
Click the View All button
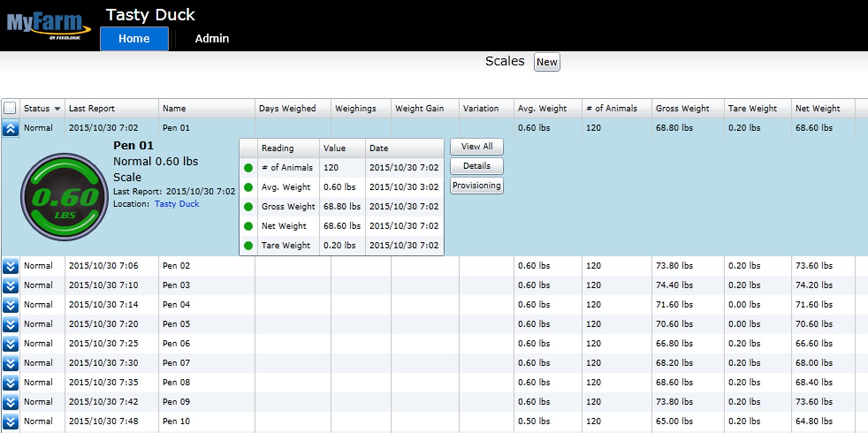tap(477, 147)
